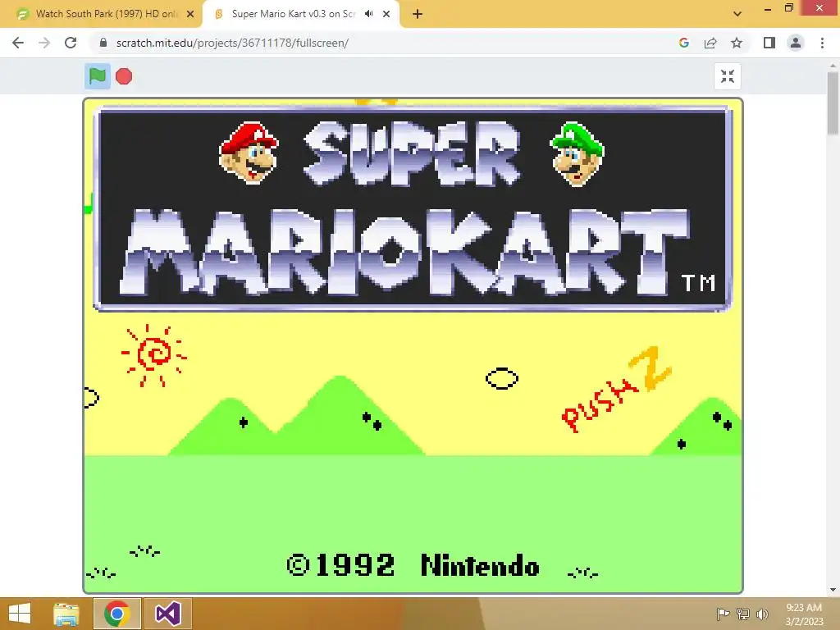The height and width of the screenshot is (630, 840).
Task: Click the Luigi head in the title
Action: pyautogui.click(x=577, y=154)
